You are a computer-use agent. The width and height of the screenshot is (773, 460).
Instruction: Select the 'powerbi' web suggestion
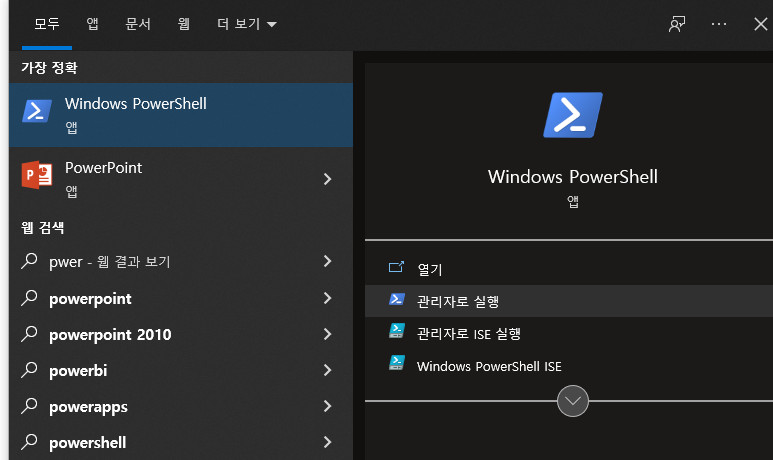click(181, 370)
